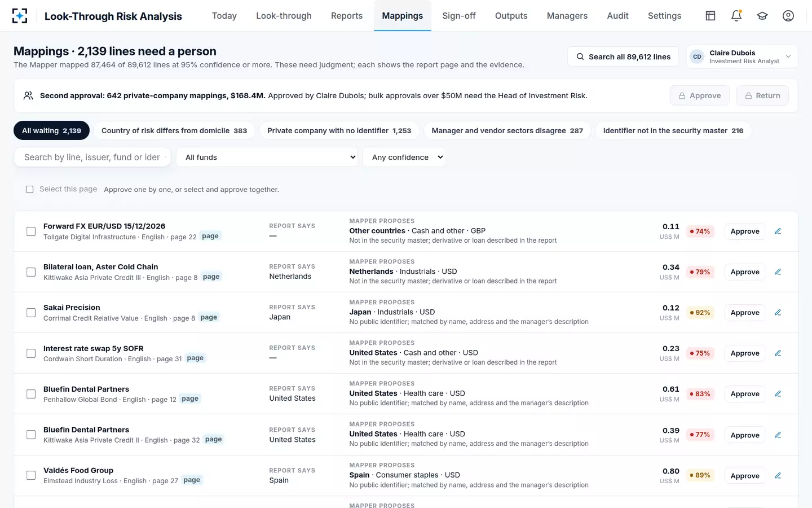The height and width of the screenshot is (508, 812).
Task: Click the people icon beside Second approval
Action: 28,95
